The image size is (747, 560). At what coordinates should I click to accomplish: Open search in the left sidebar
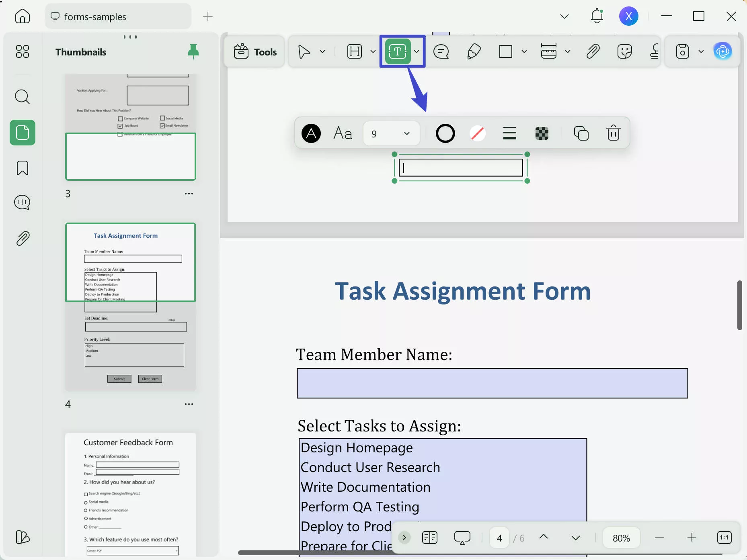click(x=23, y=97)
